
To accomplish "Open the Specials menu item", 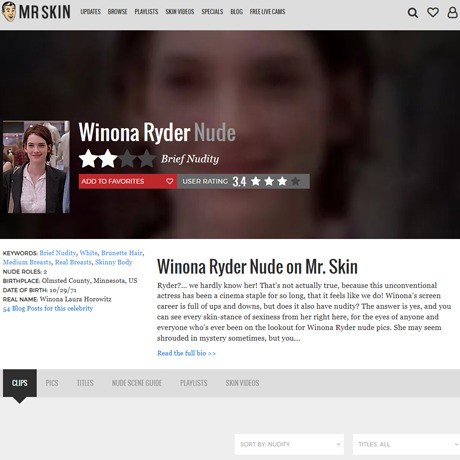I will coord(212,12).
